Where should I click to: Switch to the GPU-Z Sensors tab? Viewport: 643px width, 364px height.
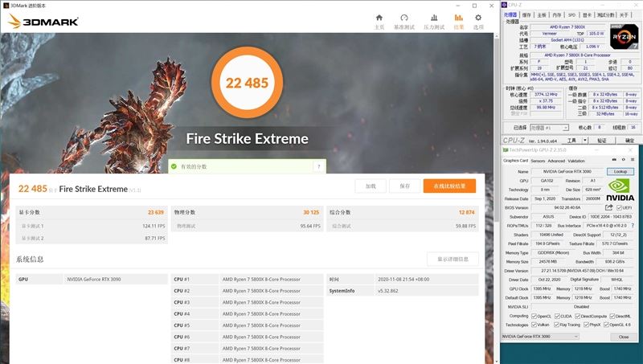point(538,161)
